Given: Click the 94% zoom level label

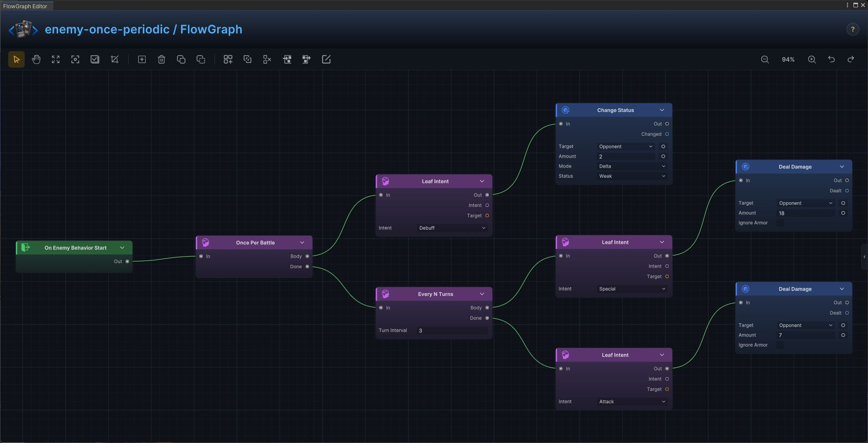Looking at the screenshot, I should [788, 59].
